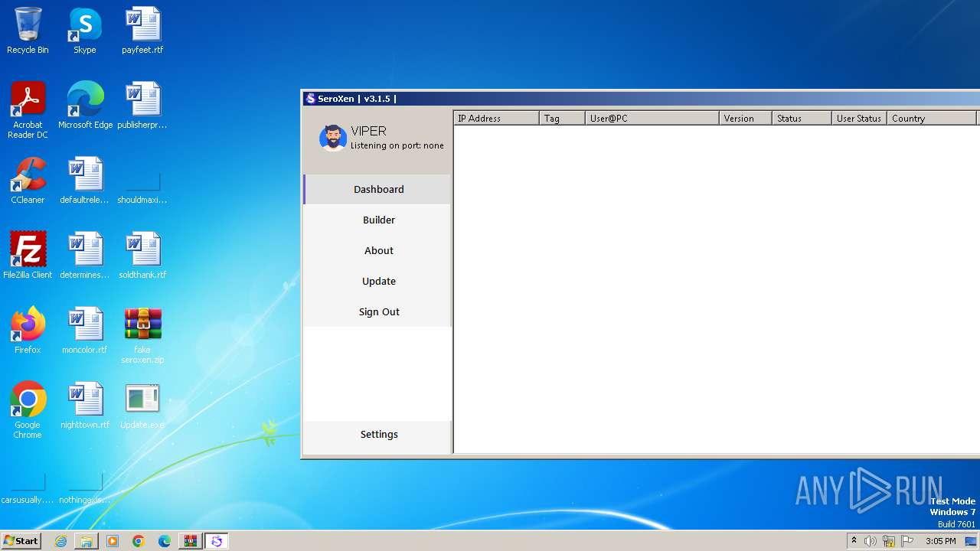Image resolution: width=980 pixels, height=551 pixels.
Task: Open the Builder section
Action: click(x=378, y=220)
